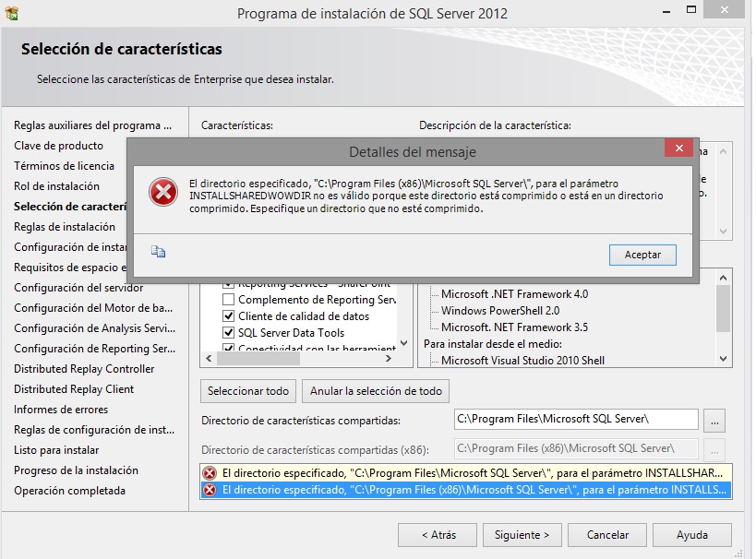
Task: Close the Detalles del mensaje dialog
Action: 678,148
